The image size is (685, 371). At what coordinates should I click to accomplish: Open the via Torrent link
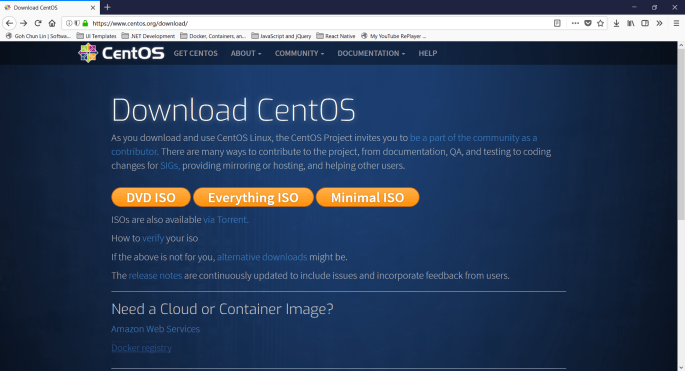(x=225, y=219)
